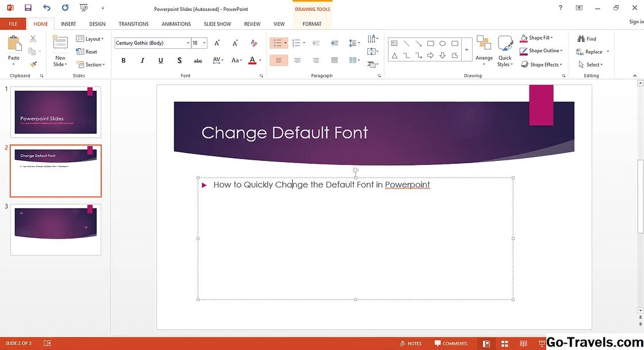Center align the text

point(297,60)
